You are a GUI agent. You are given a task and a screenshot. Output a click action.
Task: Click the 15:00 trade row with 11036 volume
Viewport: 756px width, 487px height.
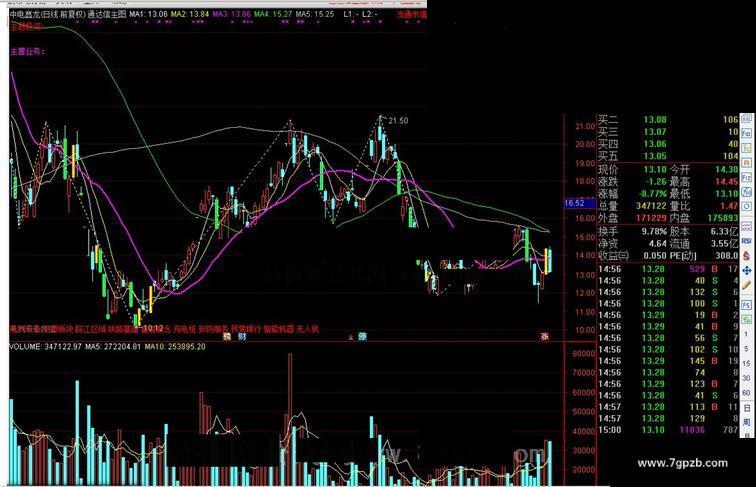(x=668, y=430)
